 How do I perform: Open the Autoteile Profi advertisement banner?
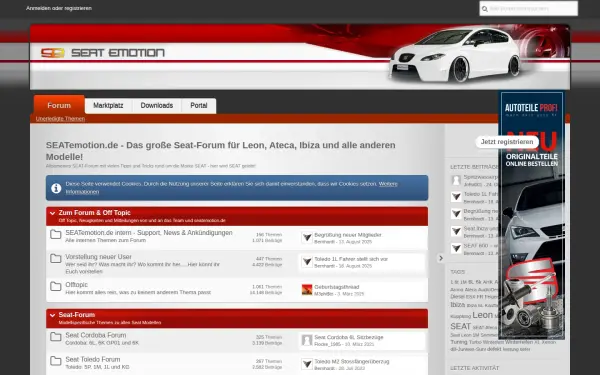pyautogui.click(x=532, y=215)
